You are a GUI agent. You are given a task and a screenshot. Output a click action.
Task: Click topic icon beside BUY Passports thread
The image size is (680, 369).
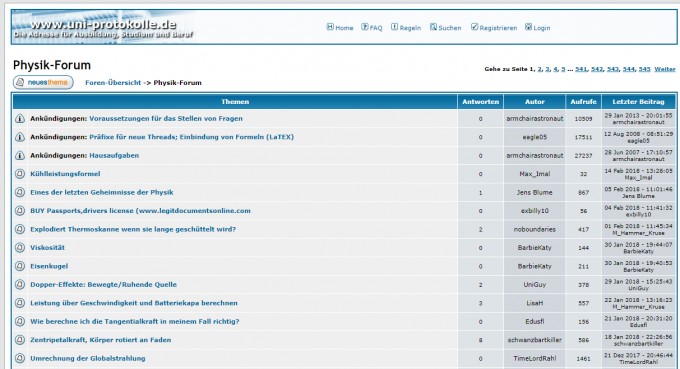coord(20,211)
